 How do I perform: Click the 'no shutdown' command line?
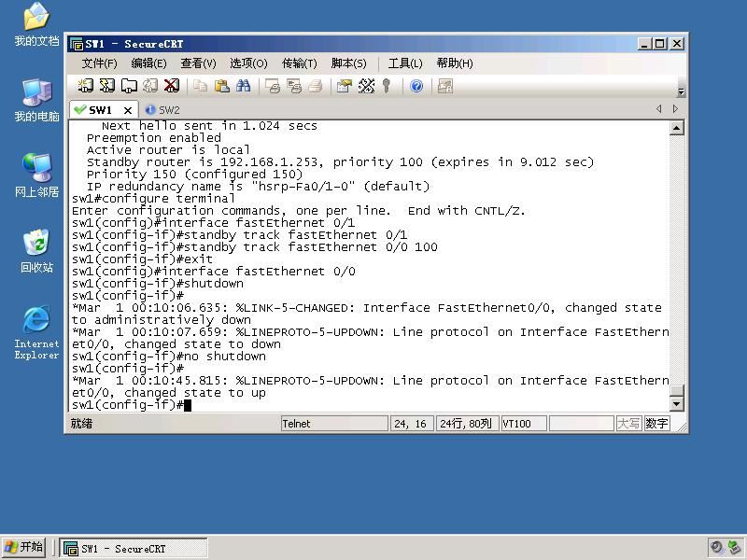[169, 357]
